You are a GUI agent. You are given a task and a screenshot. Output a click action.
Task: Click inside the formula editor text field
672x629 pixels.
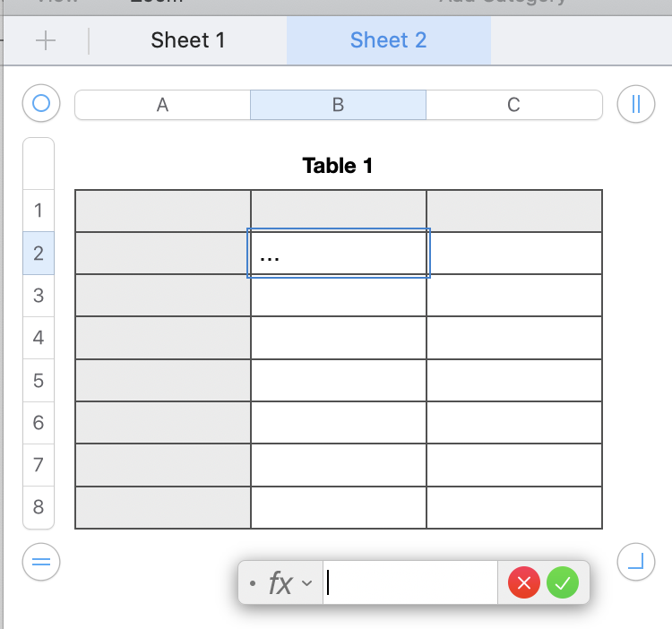(x=410, y=583)
